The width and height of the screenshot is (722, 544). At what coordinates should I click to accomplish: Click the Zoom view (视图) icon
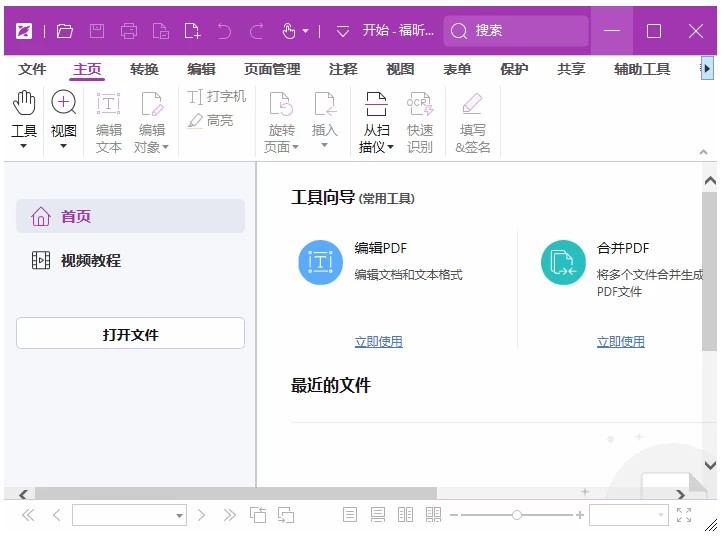pyautogui.click(x=64, y=103)
